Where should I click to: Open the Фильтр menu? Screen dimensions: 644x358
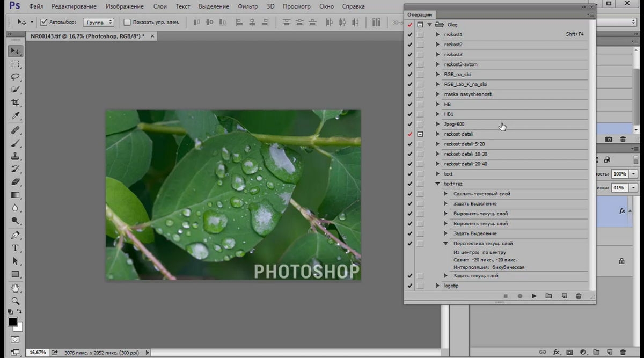click(247, 6)
